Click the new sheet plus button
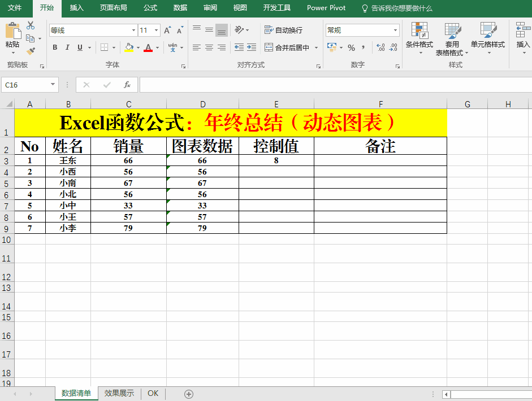Viewport: 532px width, 401px height. click(x=189, y=394)
